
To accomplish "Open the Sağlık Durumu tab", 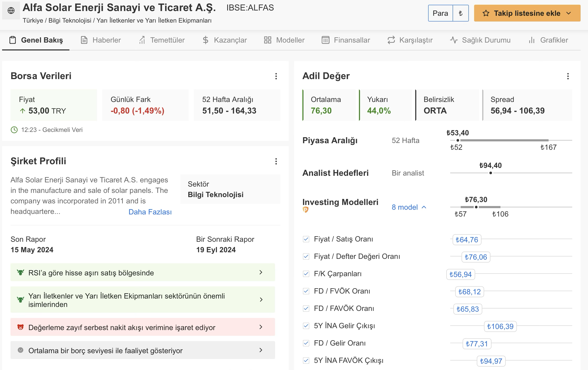I will click(480, 40).
